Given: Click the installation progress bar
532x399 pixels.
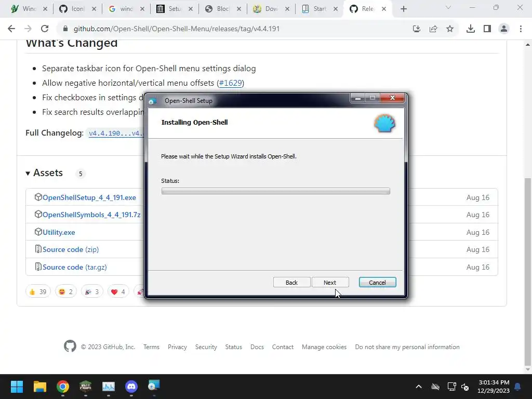Looking at the screenshot, I should point(275,191).
